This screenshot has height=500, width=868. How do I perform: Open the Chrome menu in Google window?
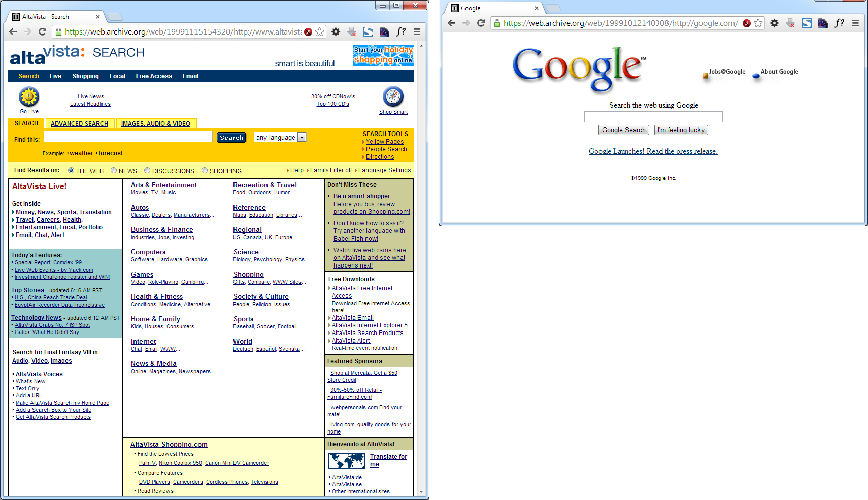(856, 23)
